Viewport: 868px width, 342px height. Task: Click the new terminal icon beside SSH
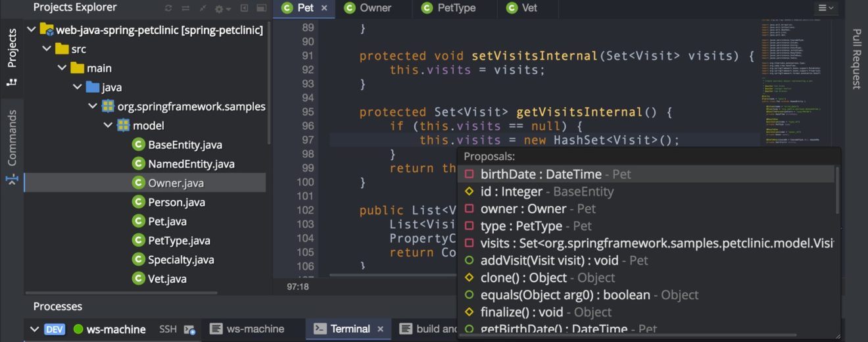click(189, 330)
